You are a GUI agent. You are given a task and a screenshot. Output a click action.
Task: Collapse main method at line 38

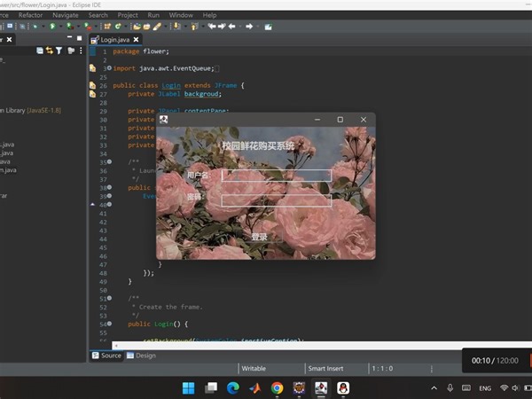109,187
